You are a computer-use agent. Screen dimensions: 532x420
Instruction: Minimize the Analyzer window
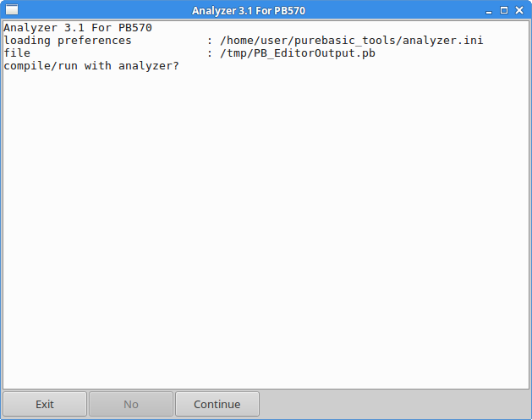pyautogui.click(x=489, y=10)
